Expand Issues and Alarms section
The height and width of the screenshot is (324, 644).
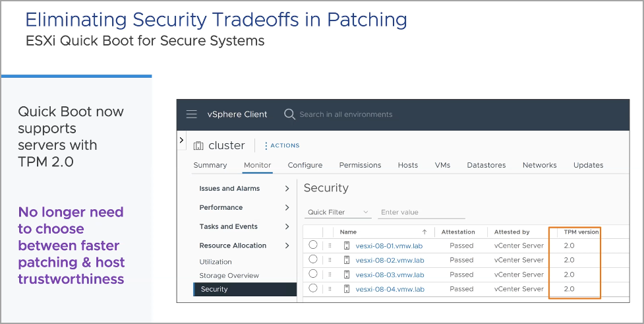(x=287, y=188)
